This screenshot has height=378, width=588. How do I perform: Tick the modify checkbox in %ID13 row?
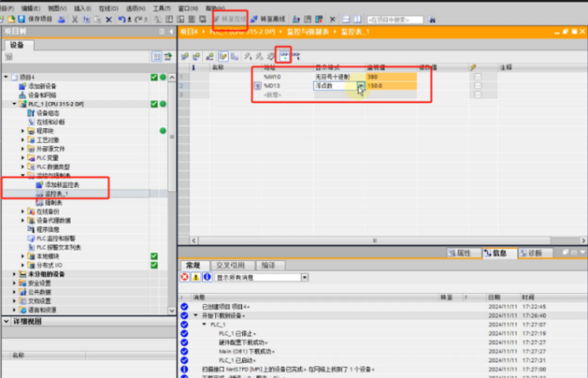point(478,86)
